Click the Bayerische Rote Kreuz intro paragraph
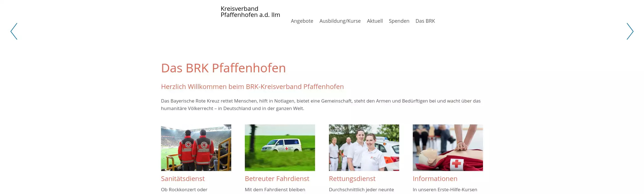Screen dimensions: 644x194 click(321, 105)
